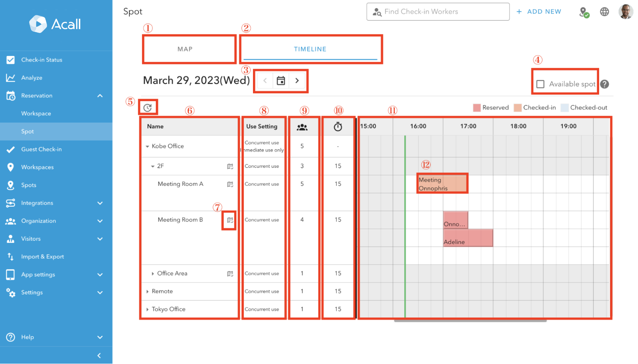Open the calendar icon to pick a date
This screenshot has height=364, width=638.
click(x=281, y=80)
